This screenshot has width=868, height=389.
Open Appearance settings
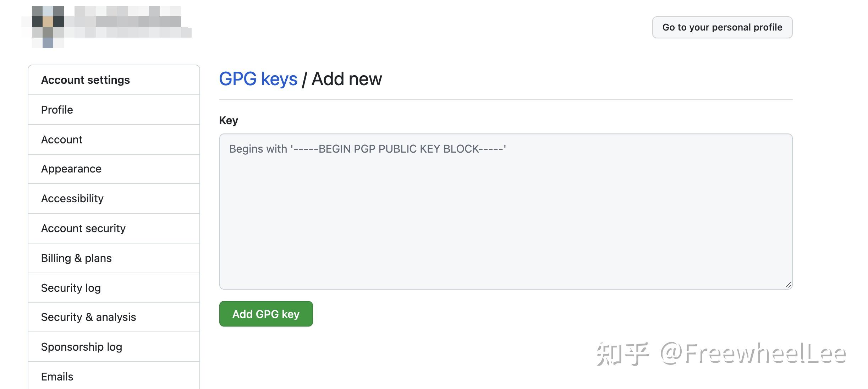pos(71,169)
